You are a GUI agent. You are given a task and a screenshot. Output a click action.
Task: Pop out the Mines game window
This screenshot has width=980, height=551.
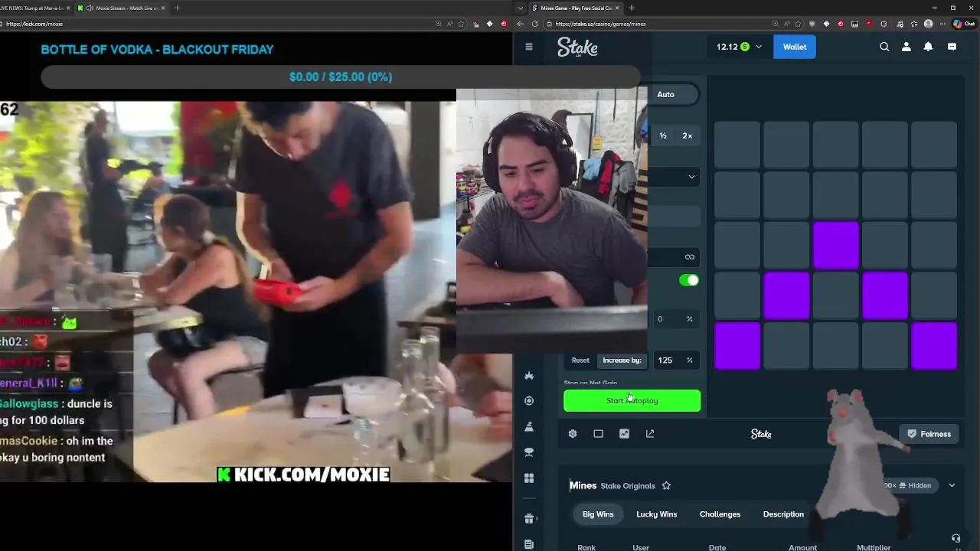[x=650, y=434]
